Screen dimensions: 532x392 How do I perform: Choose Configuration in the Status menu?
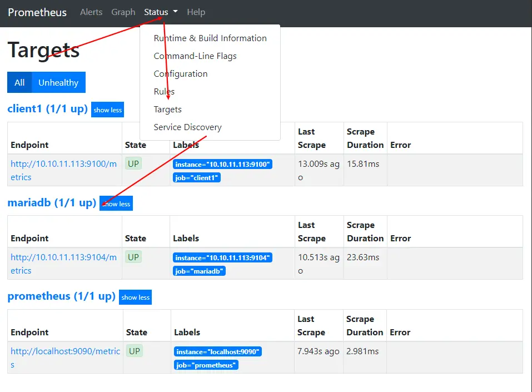pos(181,74)
